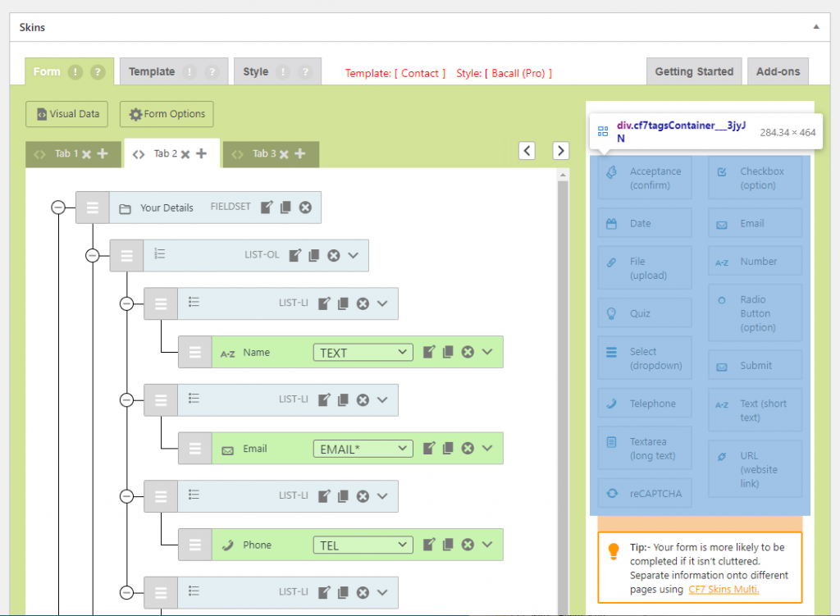This screenshot has height=616, width=840.
Task: Click the plus icon on Tab 2
Action: click(x=202, y=153)
